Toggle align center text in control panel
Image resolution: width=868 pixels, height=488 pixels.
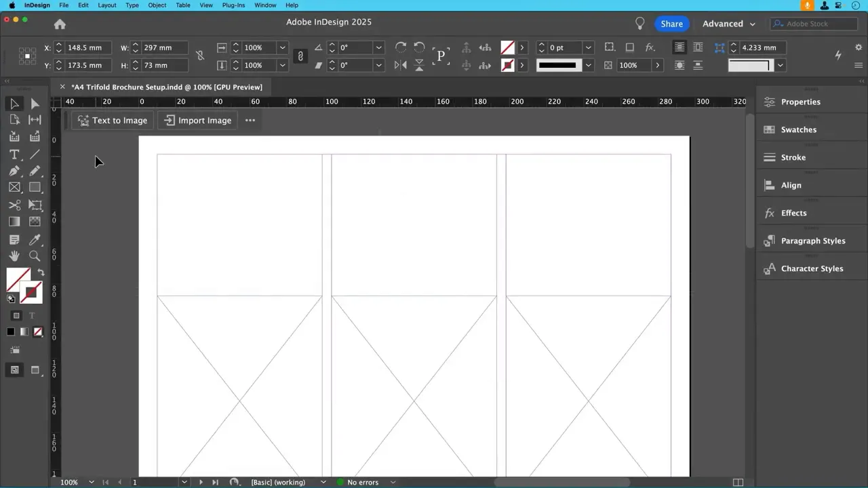pyautogui.click(x=698, y=47)
